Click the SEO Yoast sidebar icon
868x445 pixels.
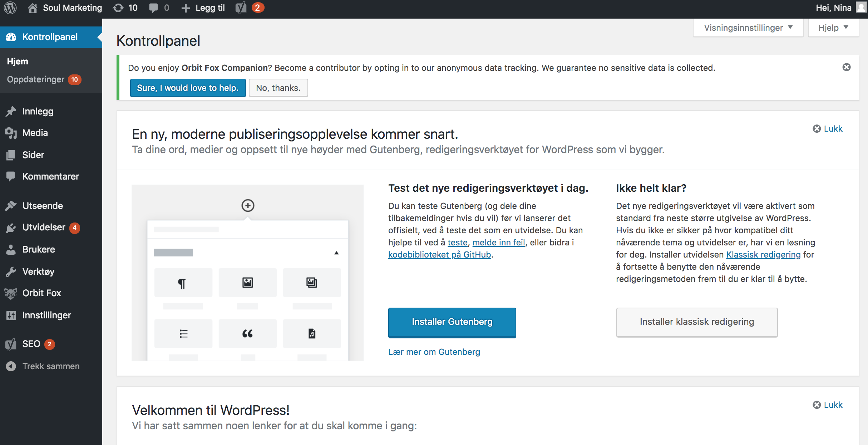[11, 344]
